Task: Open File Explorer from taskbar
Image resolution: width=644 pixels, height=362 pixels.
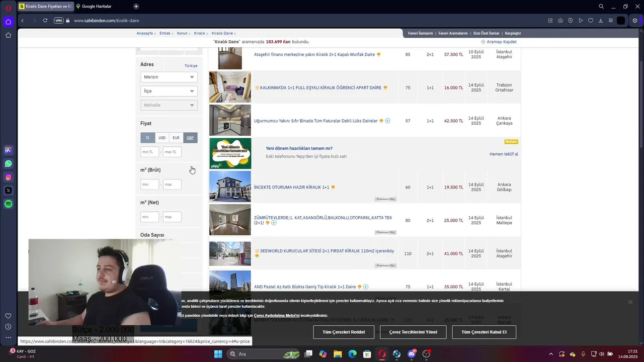Action: click(338, 354)
